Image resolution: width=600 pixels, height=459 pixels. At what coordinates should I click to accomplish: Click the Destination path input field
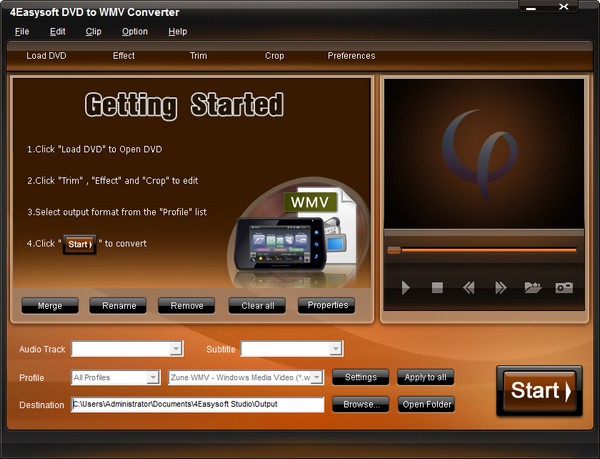197,405
